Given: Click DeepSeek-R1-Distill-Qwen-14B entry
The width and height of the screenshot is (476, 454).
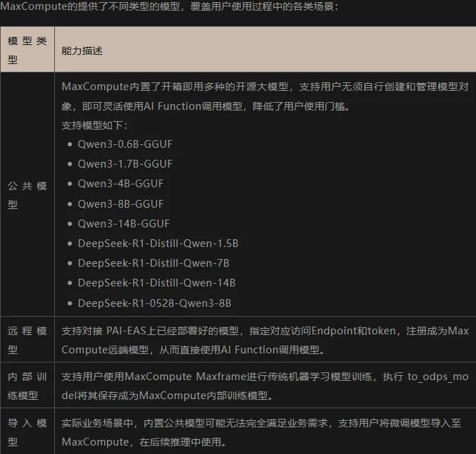Looking at the screenshot, I should pyautogui.click(x=156, y=283).
